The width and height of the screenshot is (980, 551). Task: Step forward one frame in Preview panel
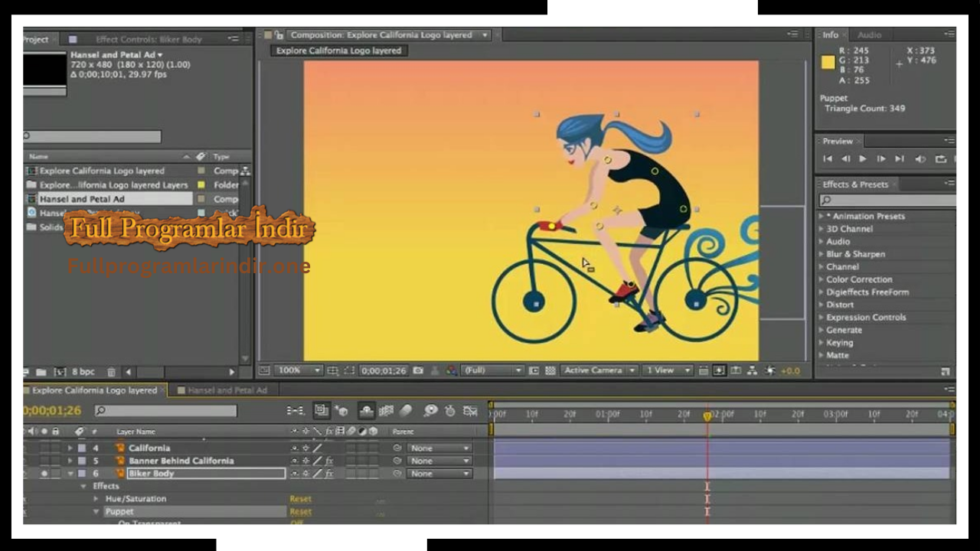click(880, 159)
